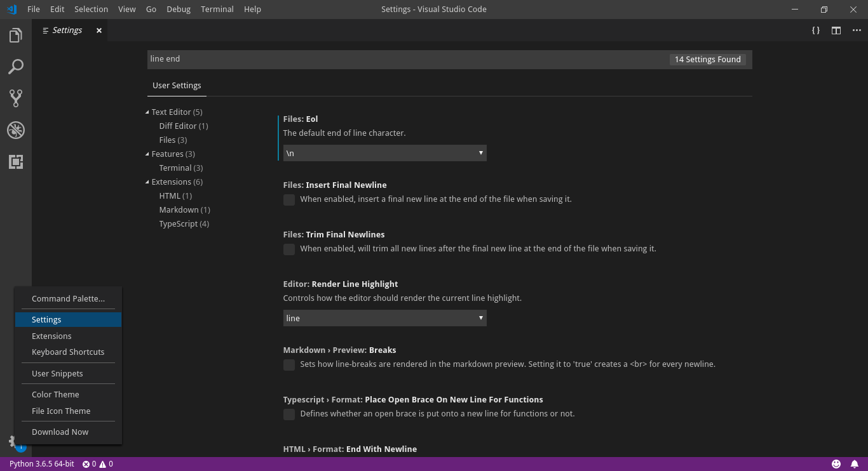Enable Markdown Preview Breaks checkbox
Image resolution: width=868 pixels, height=471 pixels.
(289, 365)
